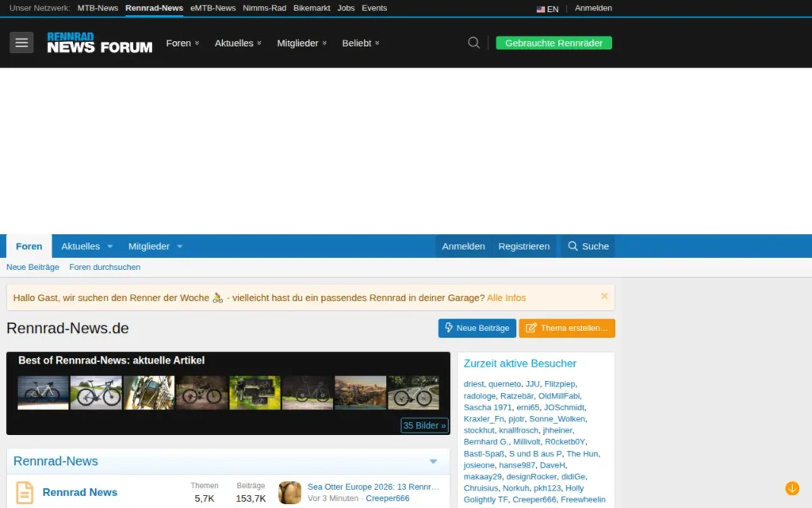
Task: Select Aktuelles tab in blue nav bar
Action: [81, 246]
